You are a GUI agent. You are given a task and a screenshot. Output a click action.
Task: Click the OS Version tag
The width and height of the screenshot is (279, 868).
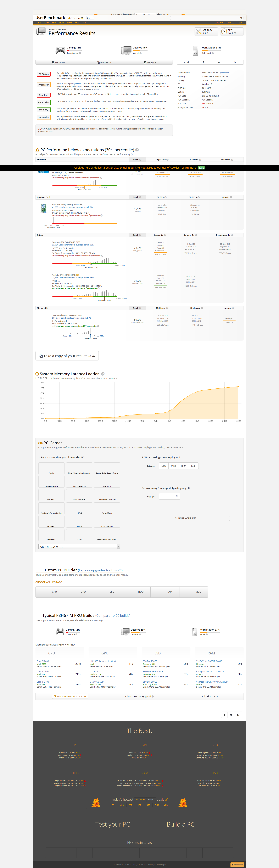[x=44, y=117]
